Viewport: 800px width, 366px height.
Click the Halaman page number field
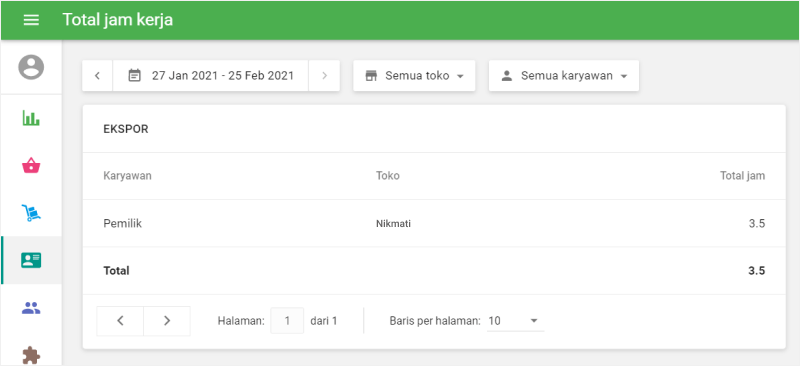click(x=287, y=321)
